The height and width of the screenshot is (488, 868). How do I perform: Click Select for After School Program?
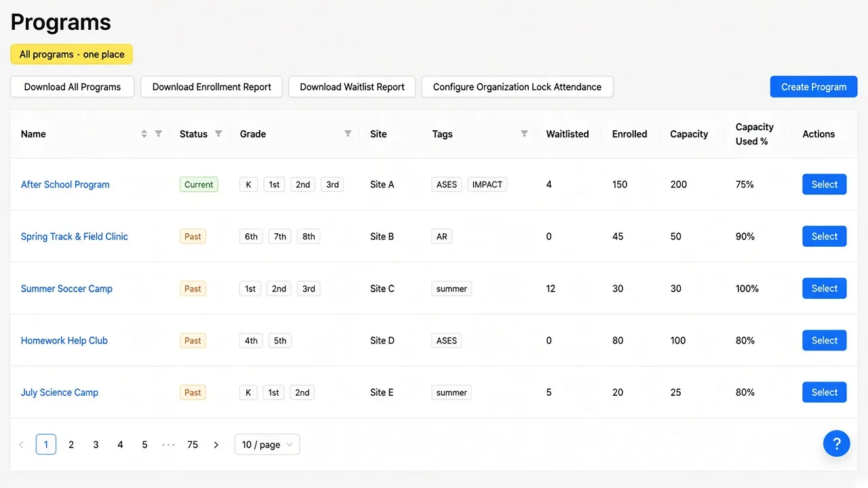pyautogui.click(x=825, y=184)
